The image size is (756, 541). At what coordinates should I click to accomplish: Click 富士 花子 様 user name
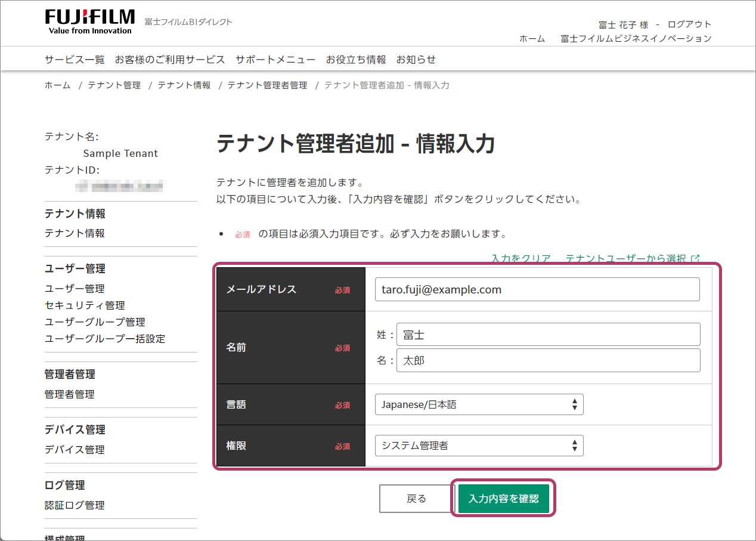623,24
